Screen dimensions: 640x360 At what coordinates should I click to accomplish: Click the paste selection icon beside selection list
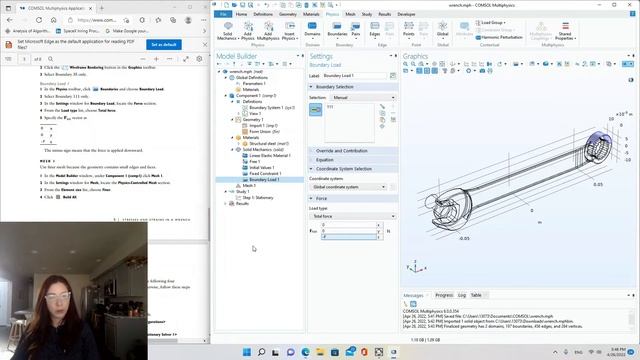(382, 120)
